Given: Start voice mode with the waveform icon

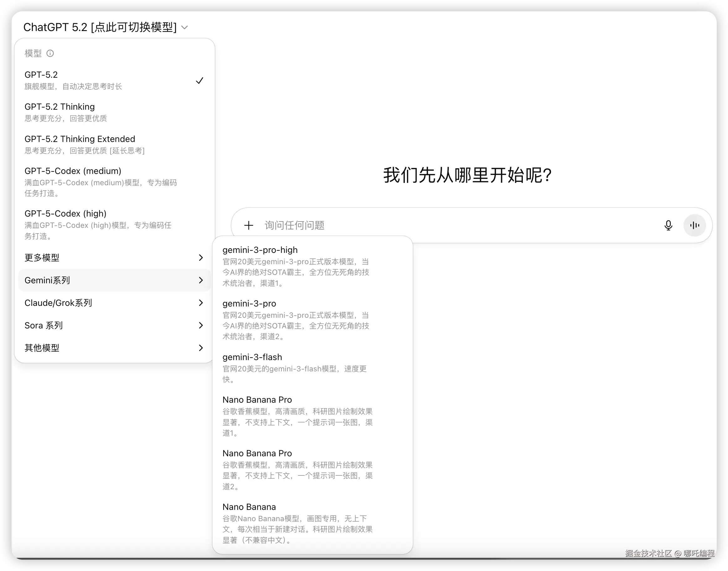Looking at the screenshot, I should [694, 225].
